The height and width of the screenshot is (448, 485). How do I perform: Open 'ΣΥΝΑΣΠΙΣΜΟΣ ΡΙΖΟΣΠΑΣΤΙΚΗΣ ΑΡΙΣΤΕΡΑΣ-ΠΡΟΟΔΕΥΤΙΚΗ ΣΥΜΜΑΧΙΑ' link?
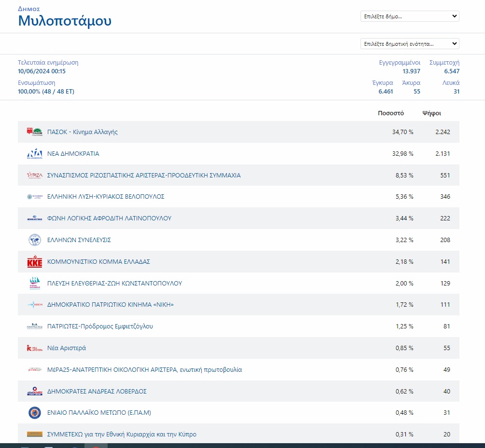[144, 175]
